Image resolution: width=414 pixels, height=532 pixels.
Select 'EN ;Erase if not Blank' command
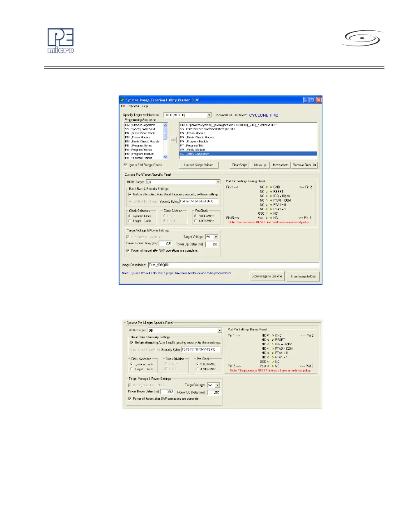144,133
